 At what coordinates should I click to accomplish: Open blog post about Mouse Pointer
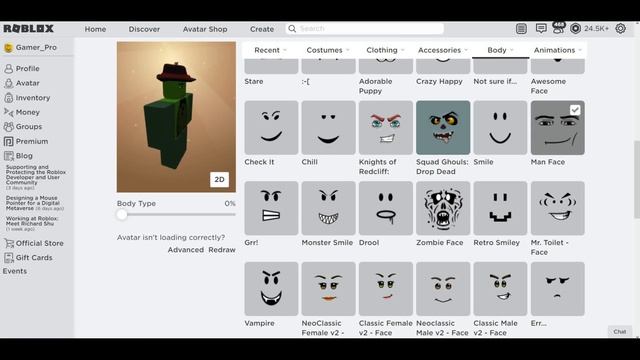point(34,203)
